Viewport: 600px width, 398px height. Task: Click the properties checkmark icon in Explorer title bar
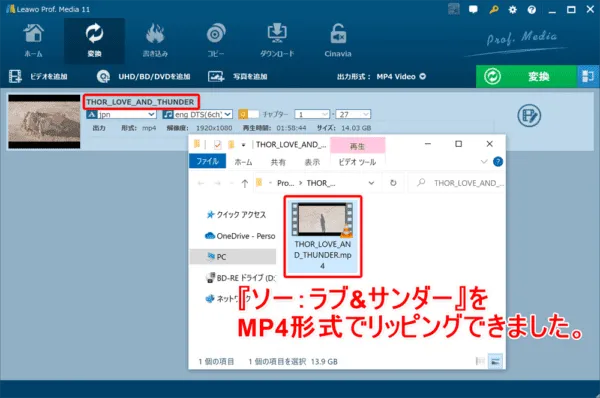(217, 145)
